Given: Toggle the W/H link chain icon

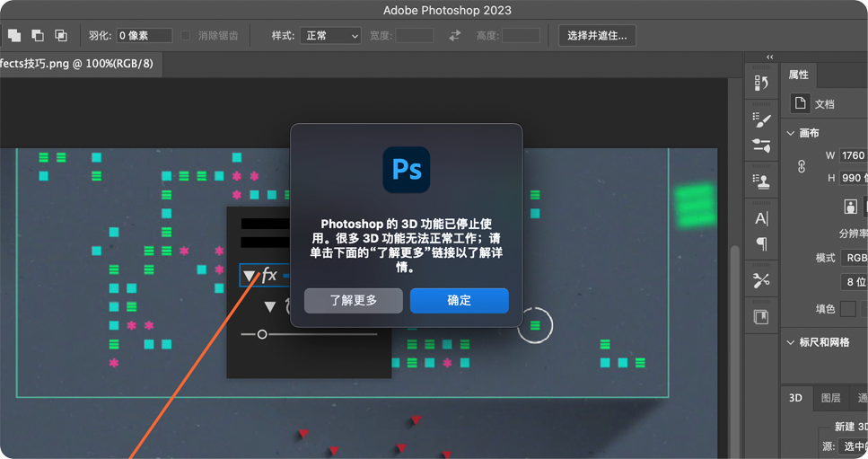Looking at the screenshot, I should (x=802, y=167).
